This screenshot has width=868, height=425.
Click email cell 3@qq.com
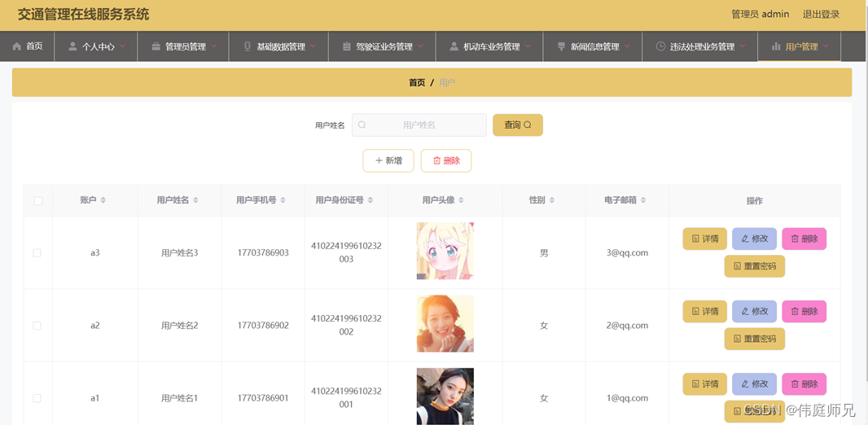[x=627, y=253]
